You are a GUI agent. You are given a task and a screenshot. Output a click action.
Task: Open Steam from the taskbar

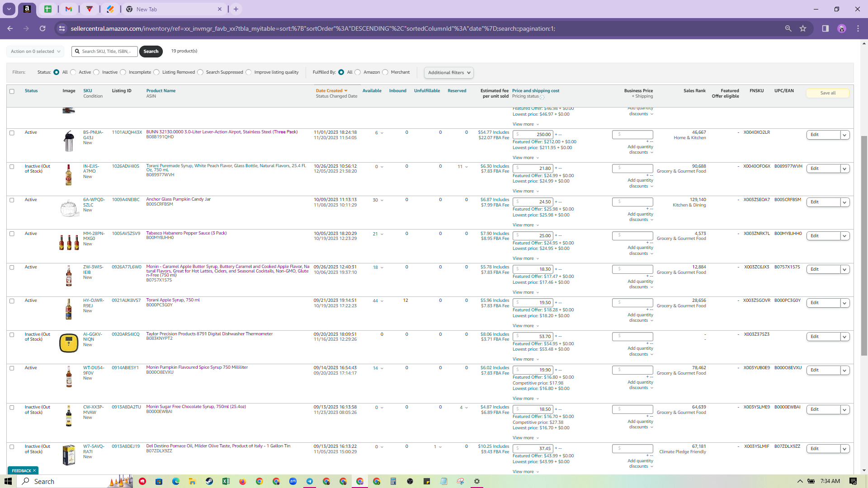click(209, 481)
